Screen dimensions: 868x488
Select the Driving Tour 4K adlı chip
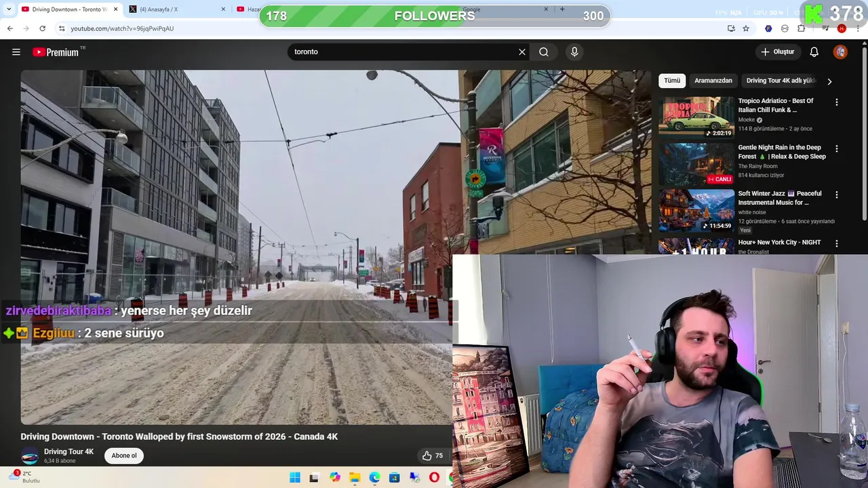[x=780, y=81]
